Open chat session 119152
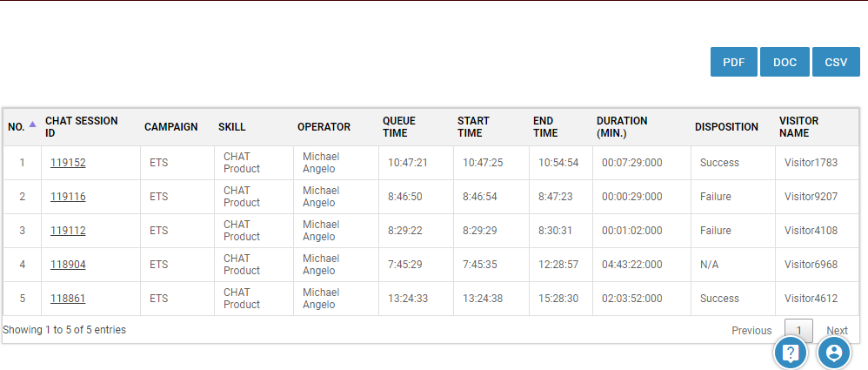The width and height of the screenshot is (868, 370). coord(68,163)
